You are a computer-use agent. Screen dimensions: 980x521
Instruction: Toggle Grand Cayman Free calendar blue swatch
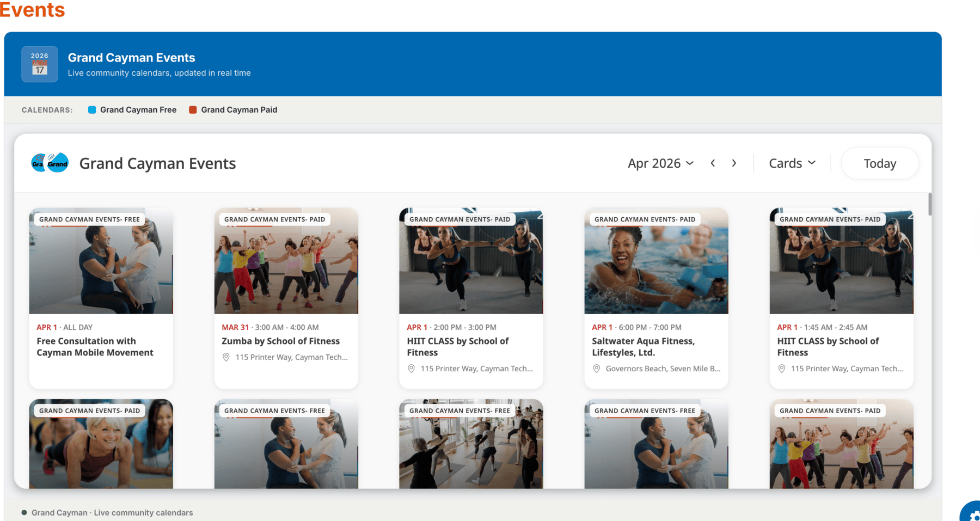point(92,110)
